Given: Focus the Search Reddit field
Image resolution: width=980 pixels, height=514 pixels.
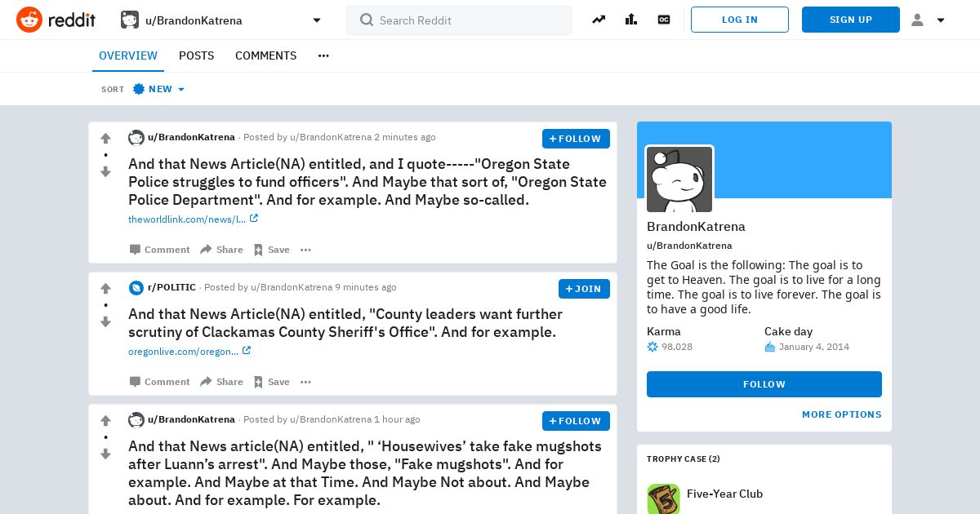Looking at the screenshot, I should 459,20.
